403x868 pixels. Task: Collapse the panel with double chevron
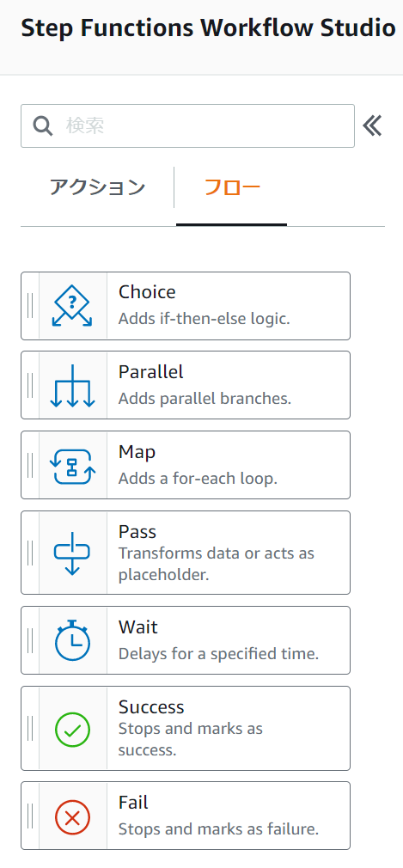click(373, 125)
